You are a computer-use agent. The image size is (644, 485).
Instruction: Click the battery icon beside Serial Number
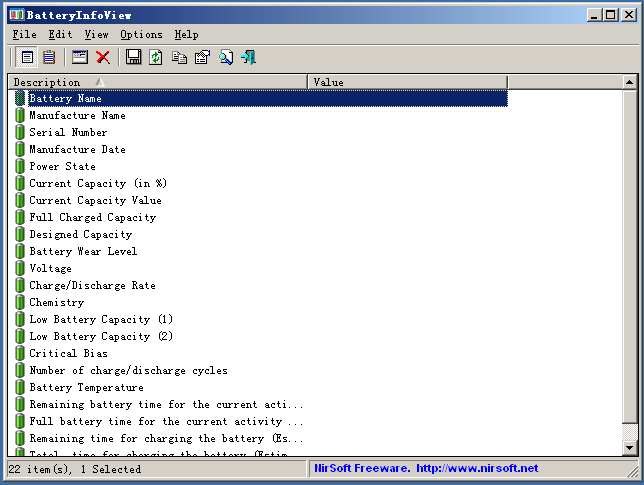point(20,132)
